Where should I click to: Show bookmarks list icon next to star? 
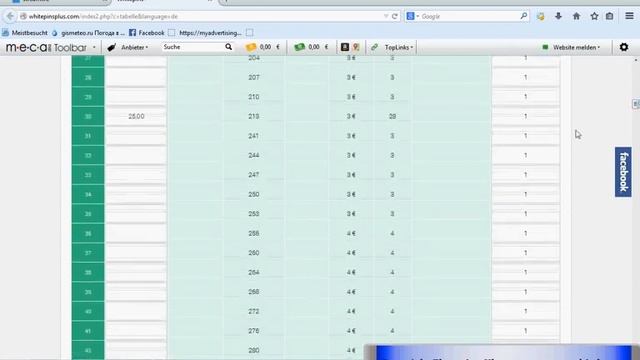pyautogui.click(x=609, y=16)
